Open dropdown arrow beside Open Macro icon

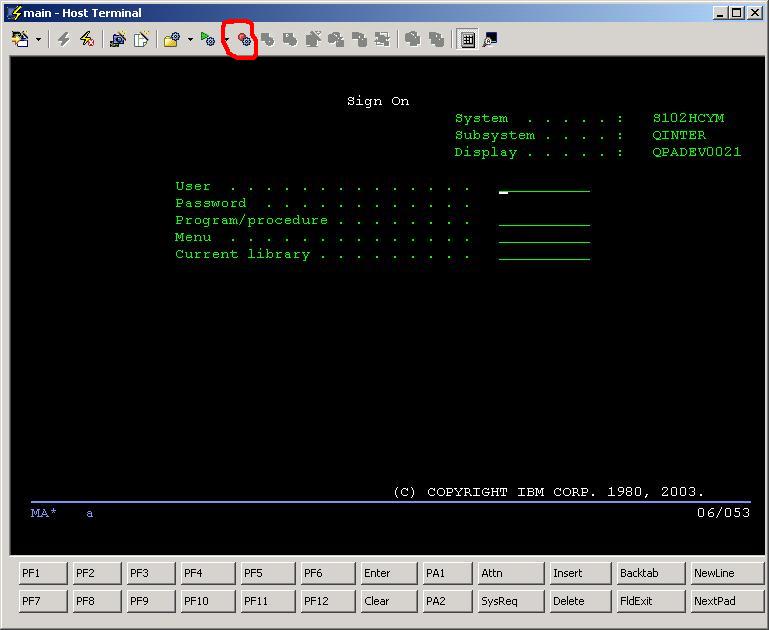point(190,40)
